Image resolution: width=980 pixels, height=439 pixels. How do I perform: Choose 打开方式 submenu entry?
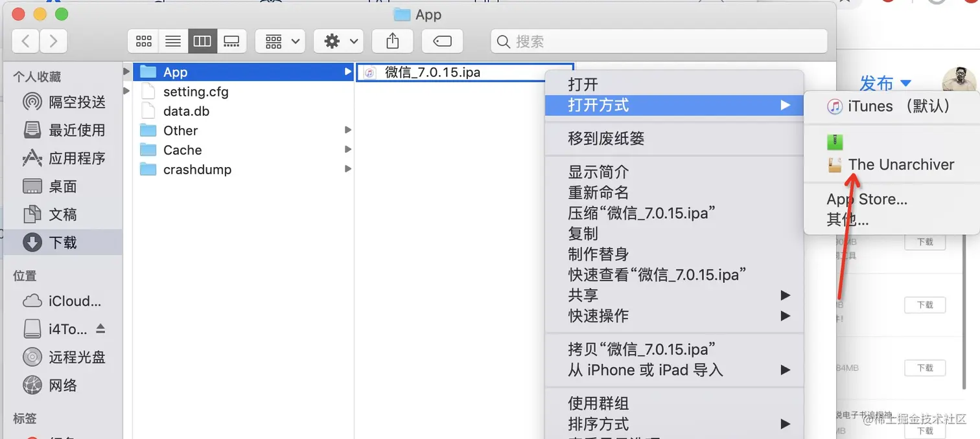[x=674, y=105]
